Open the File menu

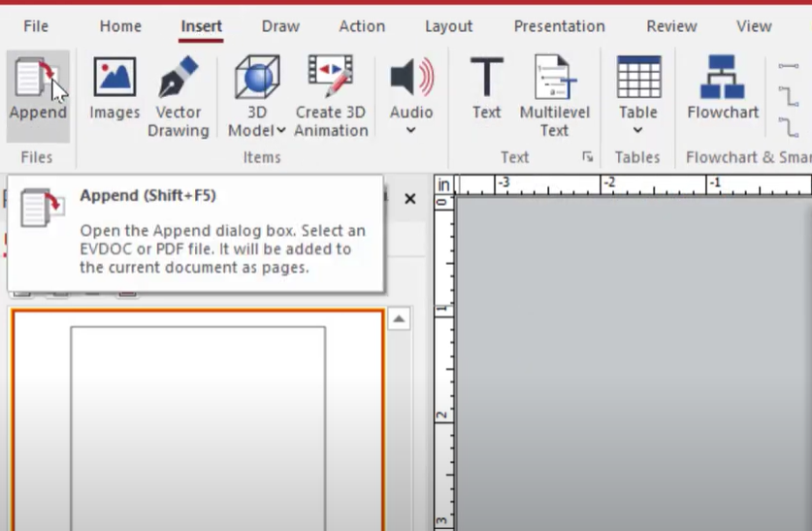tap(36, 26)
